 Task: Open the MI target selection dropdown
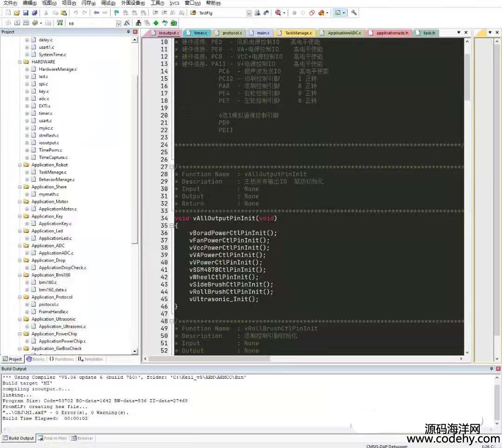tap(119, 23)
